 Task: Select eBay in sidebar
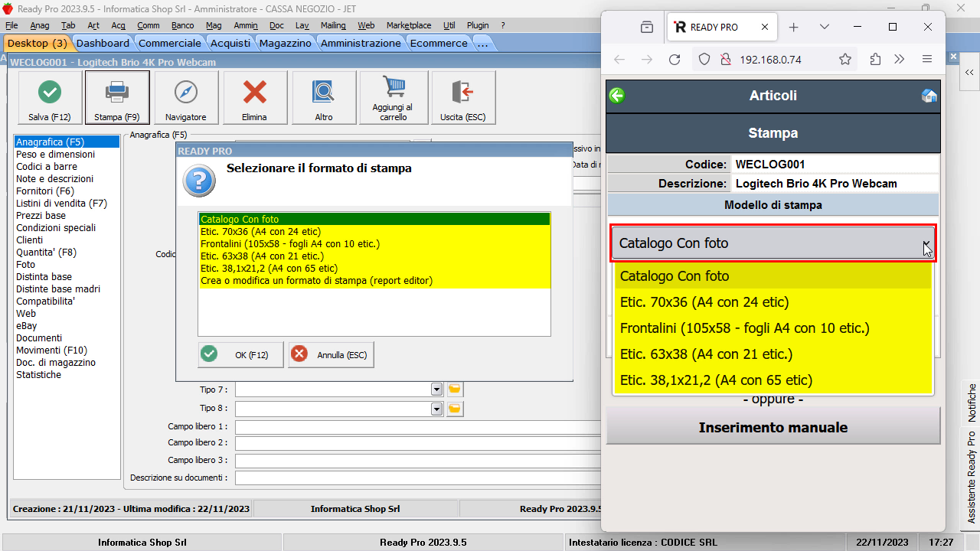[27, 326]
